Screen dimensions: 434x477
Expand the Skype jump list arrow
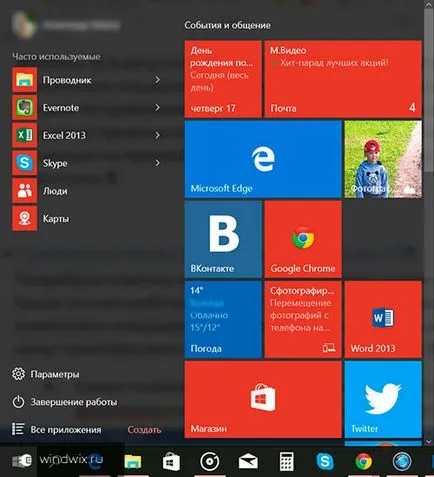157,163
